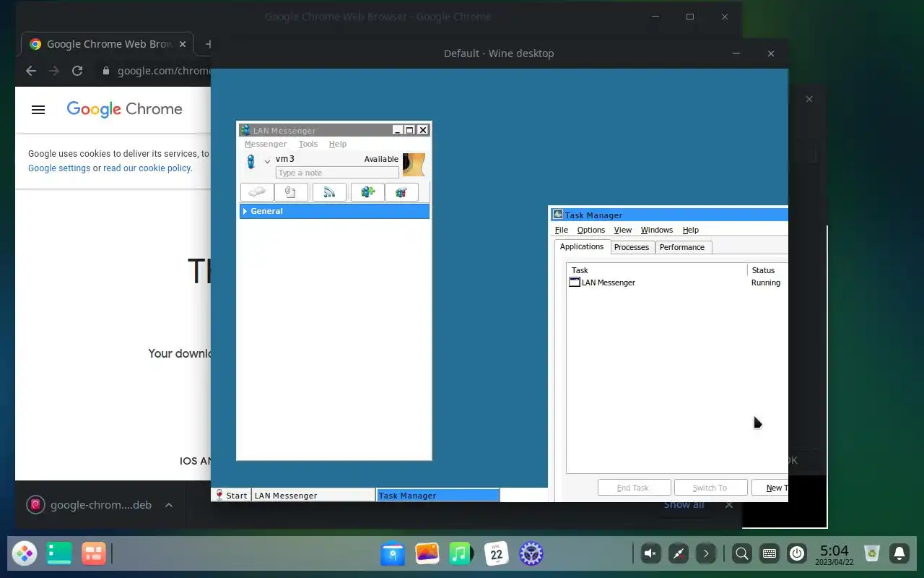924x578 pixels.
Task: Select the LAN Messenger task row
Action: 676,282
